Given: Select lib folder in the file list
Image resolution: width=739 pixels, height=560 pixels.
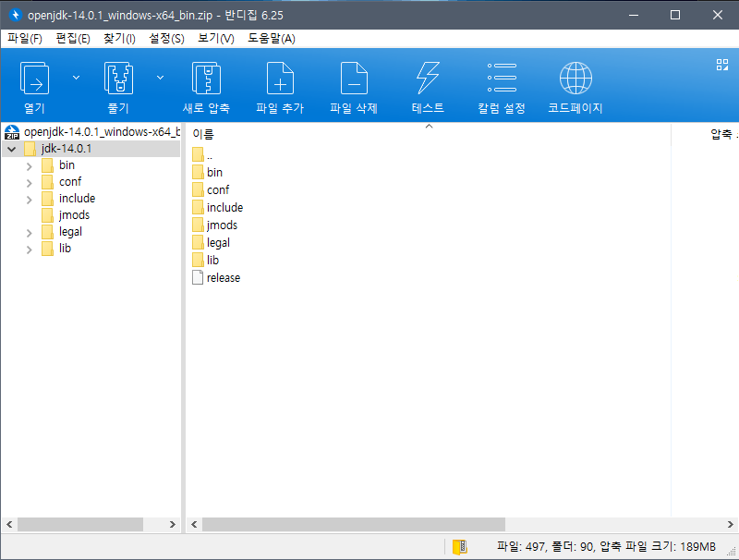Looking at the screenshot, I should [x=212, y=261].
